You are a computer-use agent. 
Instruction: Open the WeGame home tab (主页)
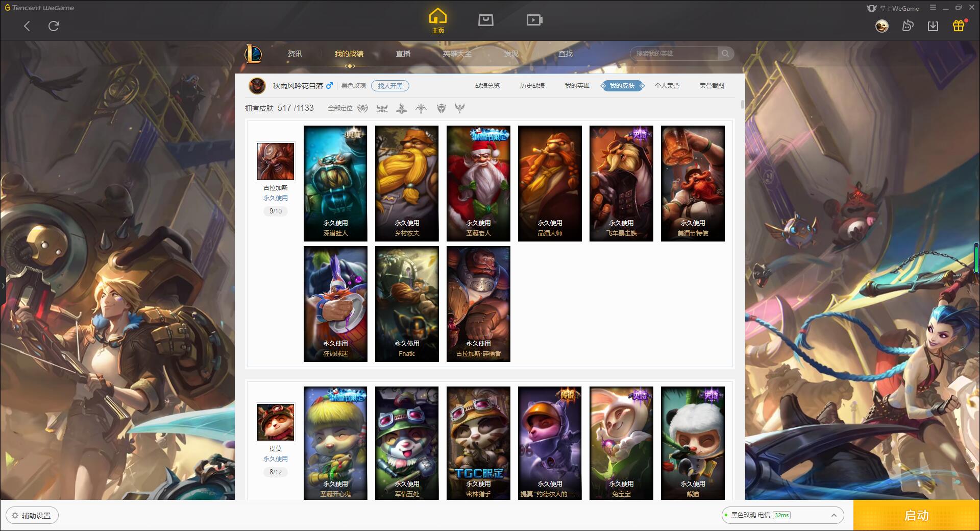pyautogui.click(x=438, y=20)
